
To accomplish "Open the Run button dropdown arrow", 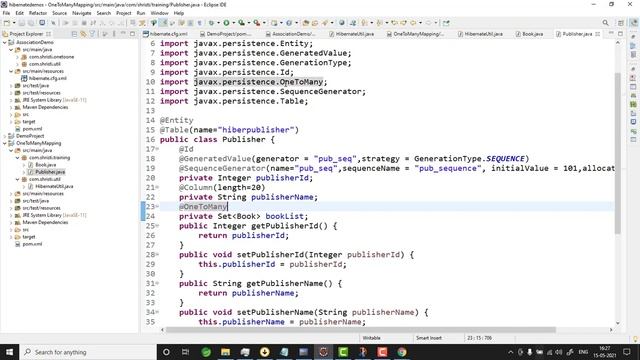I will pos(233,23).
